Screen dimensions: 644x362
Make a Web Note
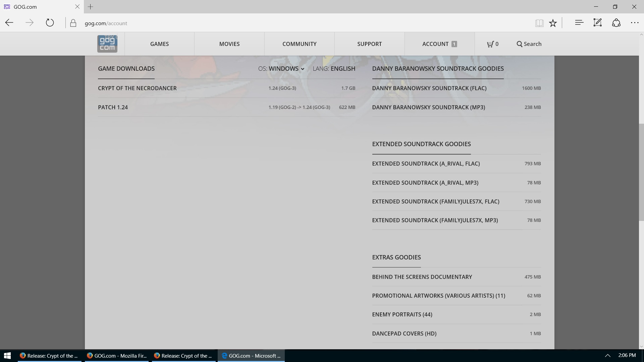click(598, 23)
